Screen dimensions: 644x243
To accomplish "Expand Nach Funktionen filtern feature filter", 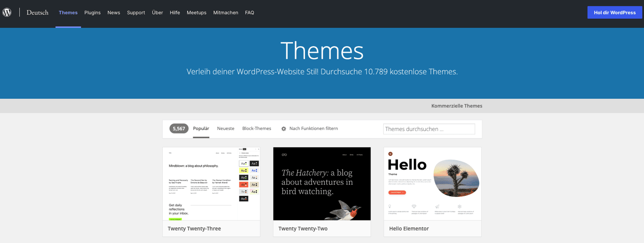I will point(310,129).
